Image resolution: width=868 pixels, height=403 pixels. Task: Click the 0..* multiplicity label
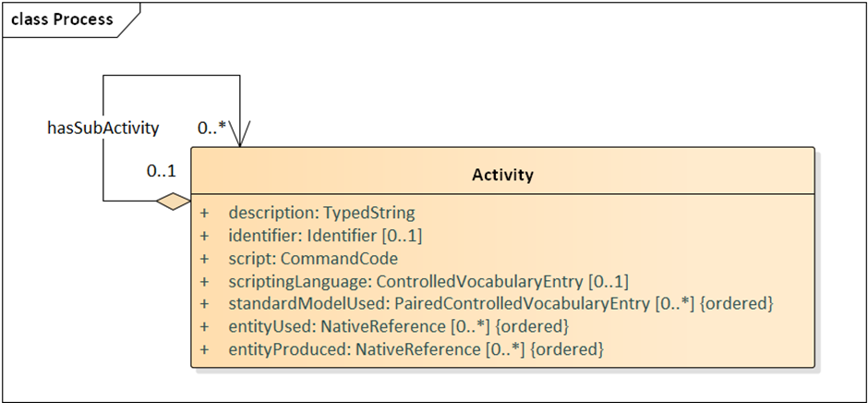212,128
